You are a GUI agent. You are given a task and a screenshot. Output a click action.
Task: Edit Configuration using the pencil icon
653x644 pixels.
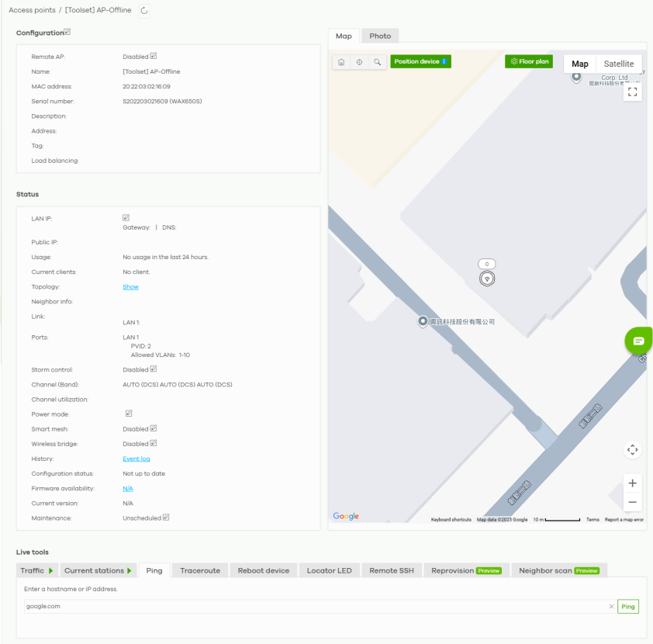tap(67, 32)
